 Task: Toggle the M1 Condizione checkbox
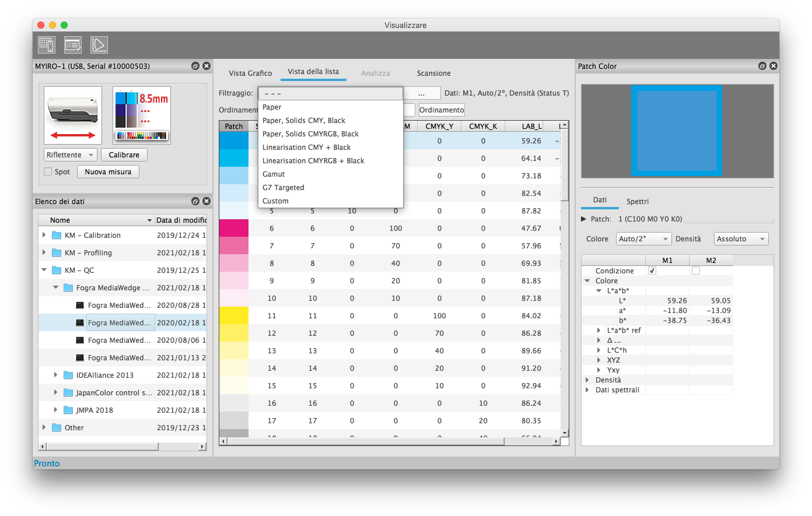point(652,271)
